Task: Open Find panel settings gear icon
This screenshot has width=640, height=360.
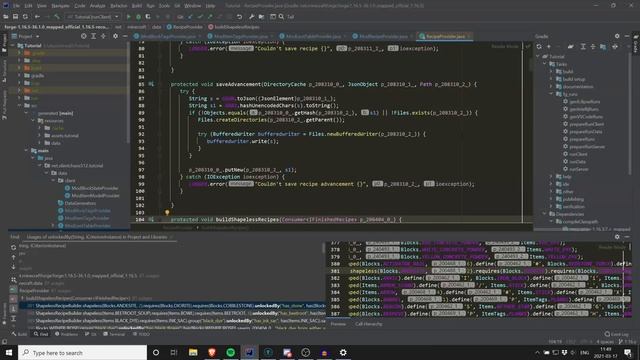Action: point(617,237)
